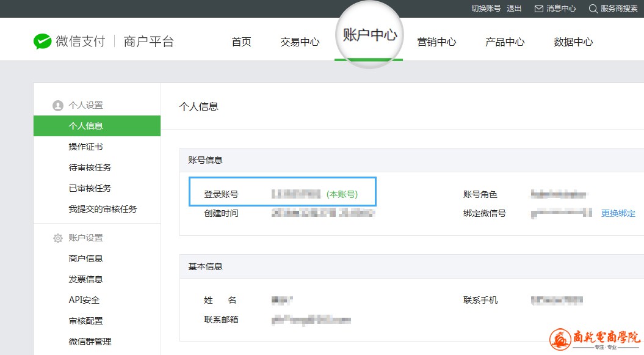Go to 营销中心 tab

coord(436,42)
